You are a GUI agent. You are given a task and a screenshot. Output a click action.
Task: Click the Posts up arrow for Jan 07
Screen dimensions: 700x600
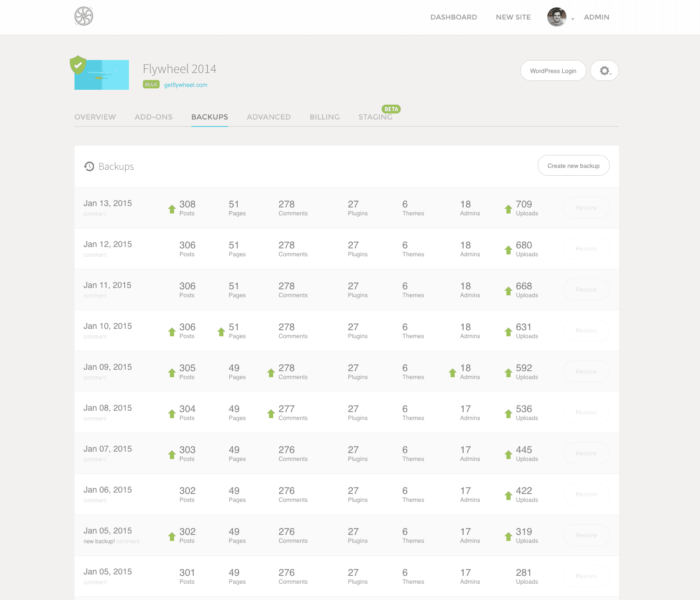(x=172, y=454)
